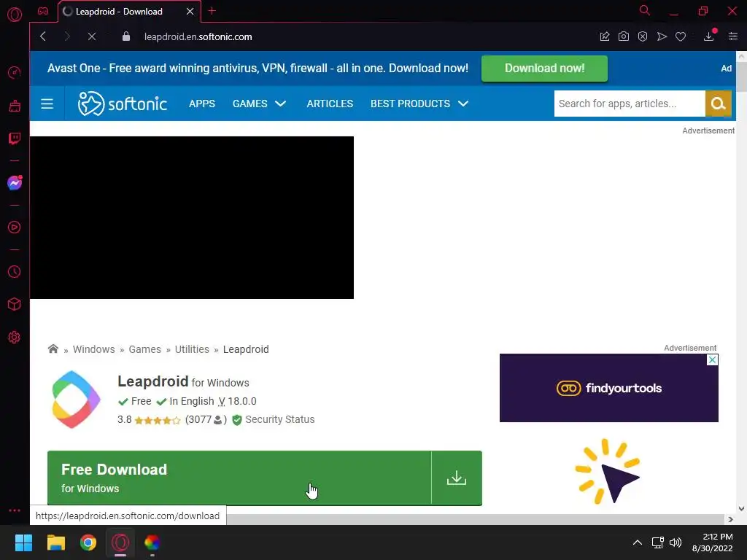Click the search field for apps, articles
Screen dimensions: 747x560
pos(630,104)
